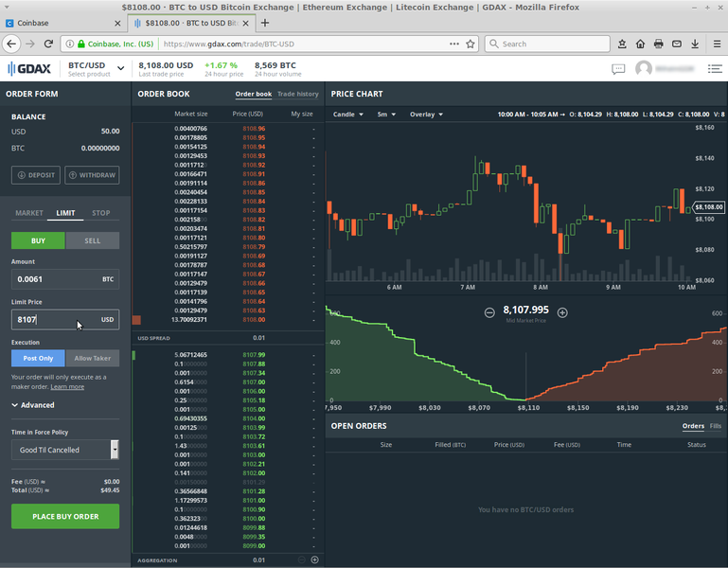The image size is (728, 568).
Task: Open the chat speech bubble icon
Action: (x=618, y=69)
